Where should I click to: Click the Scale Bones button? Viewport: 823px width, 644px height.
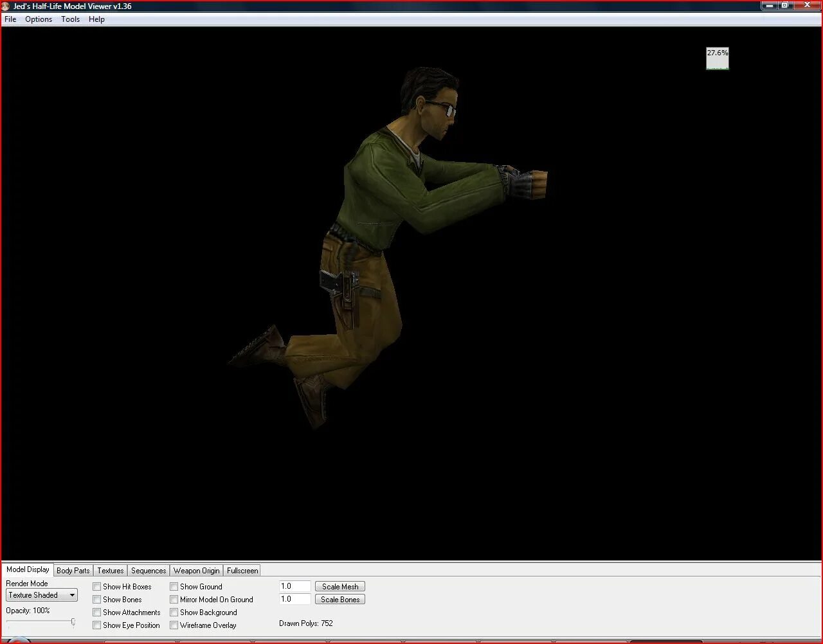pyautogui.click(x=340, y=600)
